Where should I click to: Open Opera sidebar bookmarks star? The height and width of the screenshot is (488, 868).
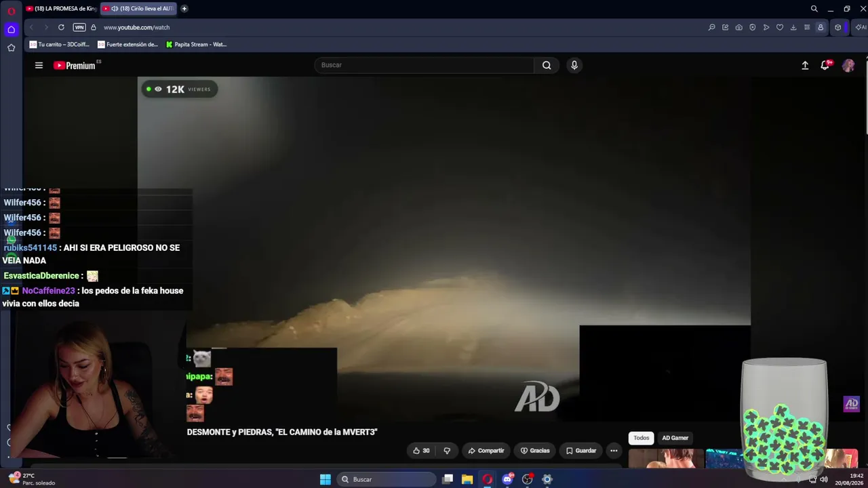12,47
